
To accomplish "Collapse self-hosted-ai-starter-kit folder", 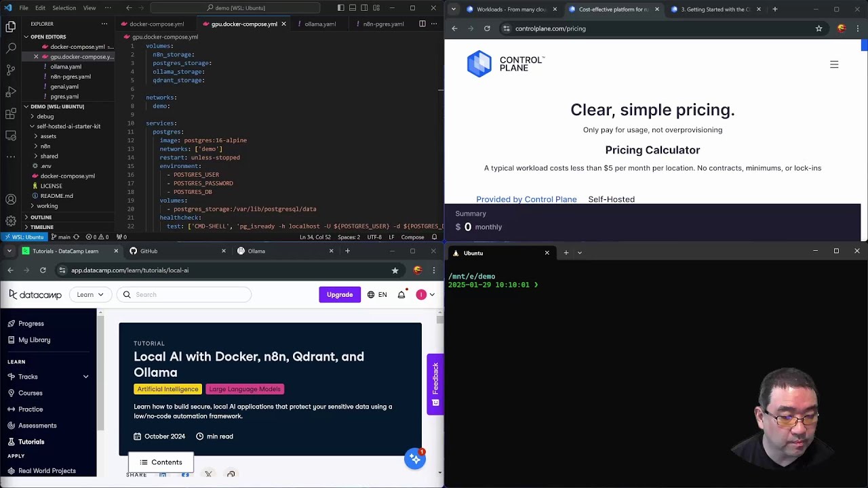I will pyautogui.click(x=68, y=126).
